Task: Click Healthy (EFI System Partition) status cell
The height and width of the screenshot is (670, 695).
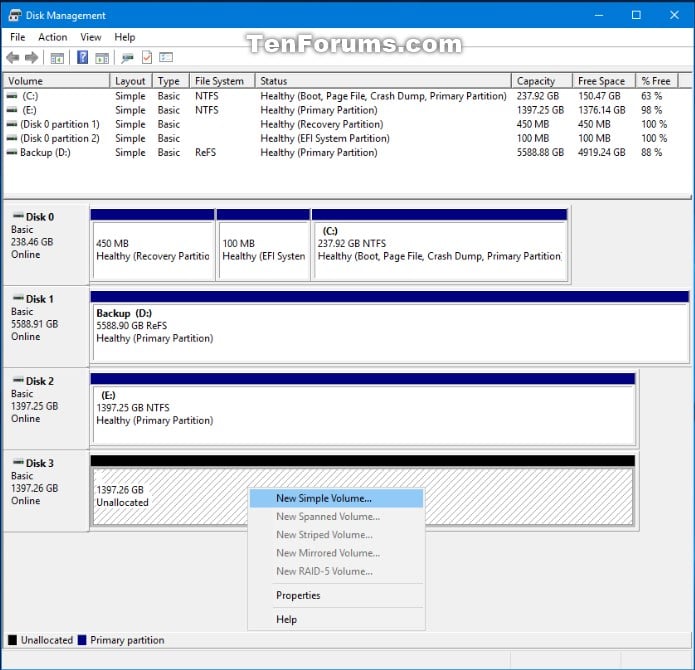Action: 325,138
